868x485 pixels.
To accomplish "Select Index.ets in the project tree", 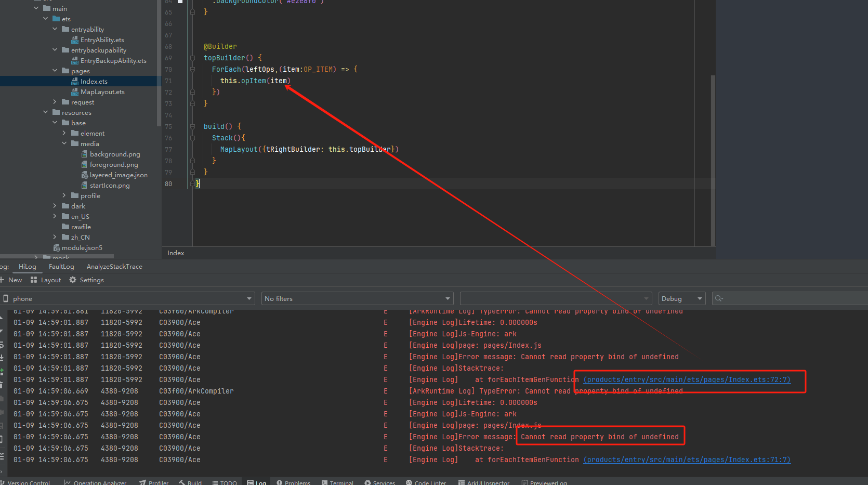I will (89, 81).
